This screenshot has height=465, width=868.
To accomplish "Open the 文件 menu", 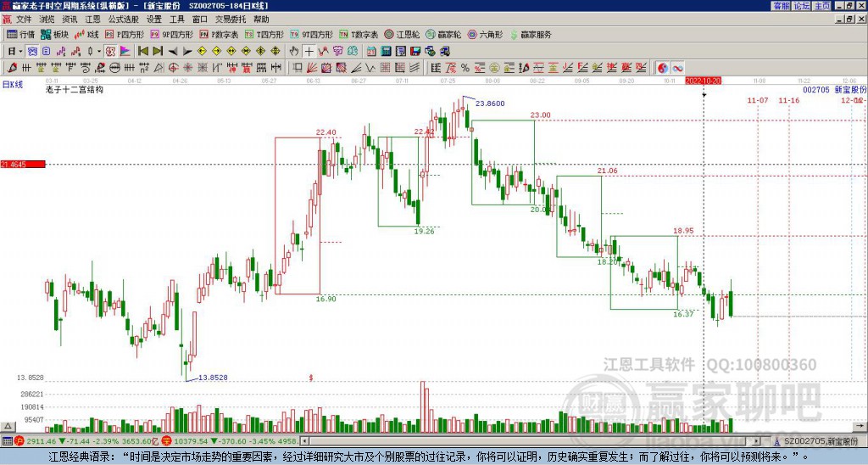I will (24, 20).
